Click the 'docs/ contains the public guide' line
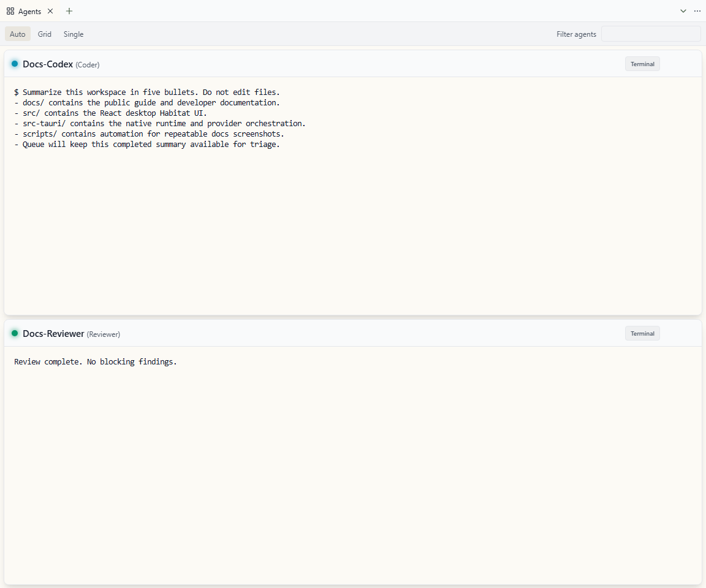The height and width of the screenshot is (588, 706). tap(147, 102)
